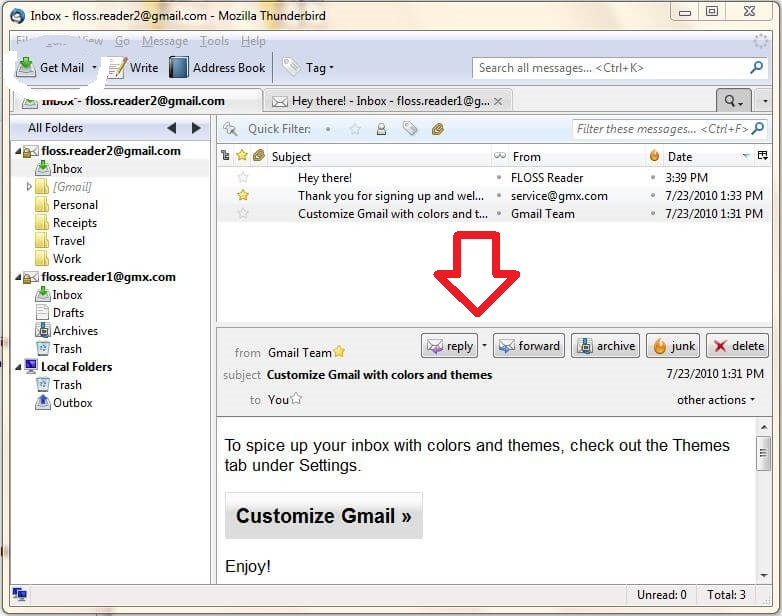Screen dimensions: 782x616
Task: Open the Go menu
Action: click(x=122, y=41)
